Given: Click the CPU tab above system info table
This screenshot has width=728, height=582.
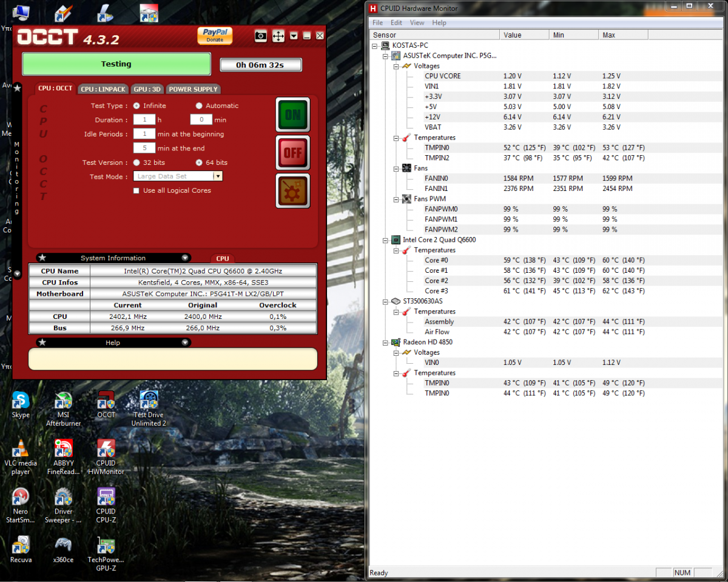Looking at the screenshot, I should coord(223,259).
